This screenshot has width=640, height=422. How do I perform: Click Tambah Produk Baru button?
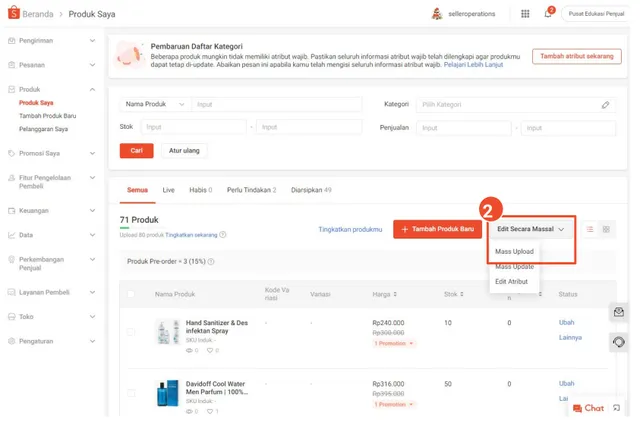pyautogui.click(x=438, y=229)
